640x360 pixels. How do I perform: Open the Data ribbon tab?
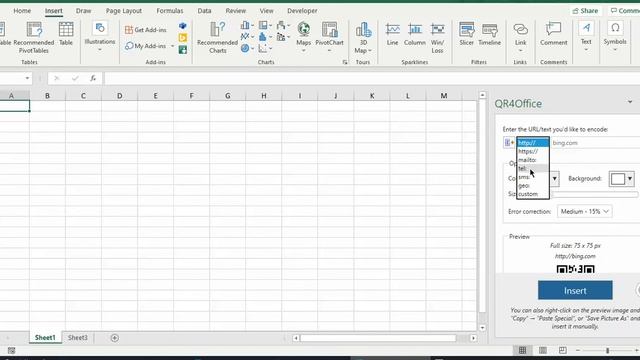point(204,11)
